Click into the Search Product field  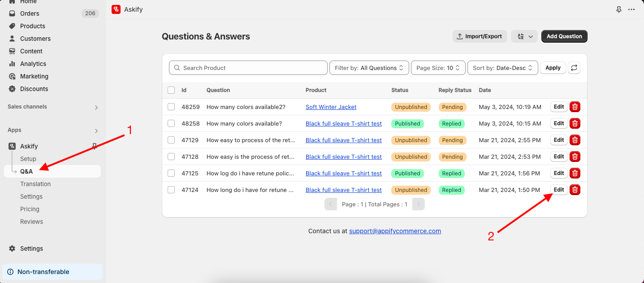tap(248, 68)
